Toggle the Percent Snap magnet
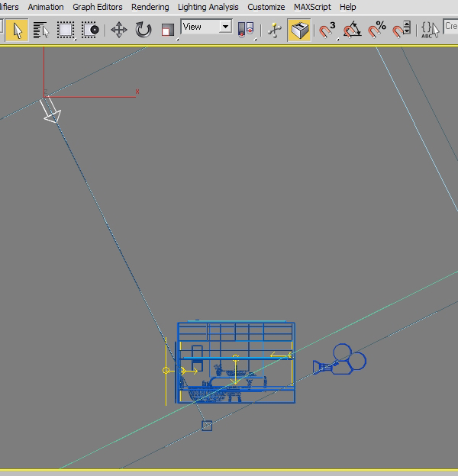The width and height of the screenshot is (458, 476). click(376, 30)
